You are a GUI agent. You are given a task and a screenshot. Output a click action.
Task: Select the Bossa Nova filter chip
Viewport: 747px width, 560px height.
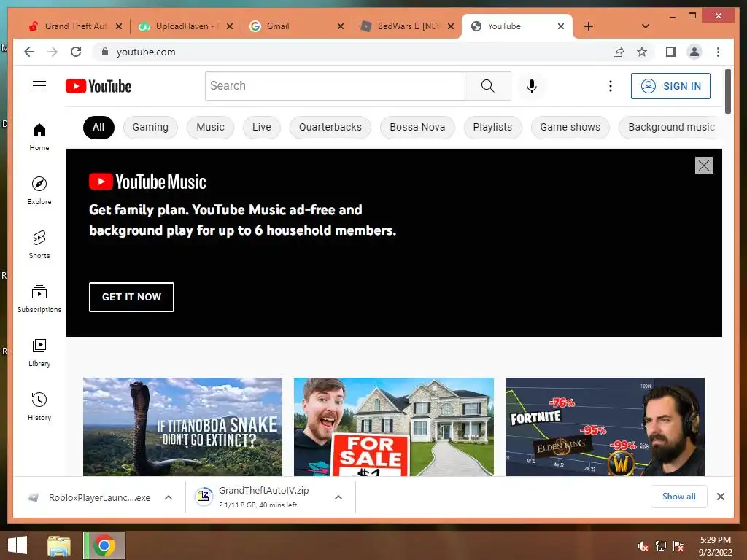(417, 127)
